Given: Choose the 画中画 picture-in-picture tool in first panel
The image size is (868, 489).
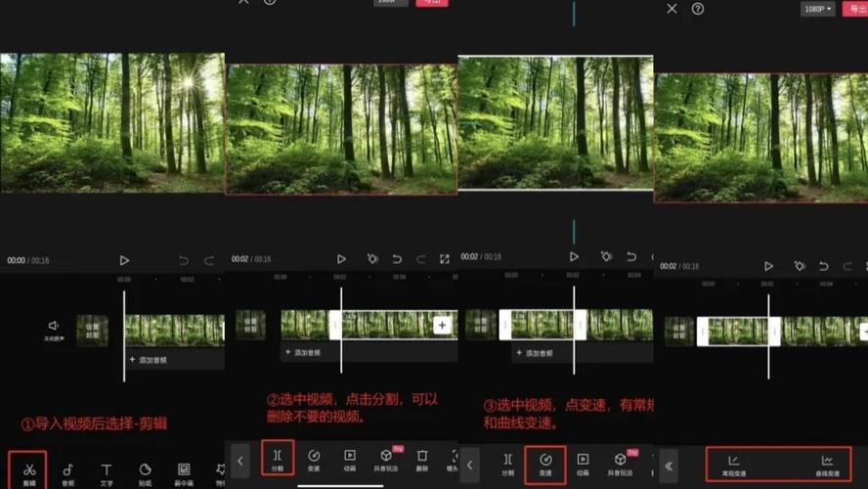Looking at the screenshot, I should click(x=184, y=474).
